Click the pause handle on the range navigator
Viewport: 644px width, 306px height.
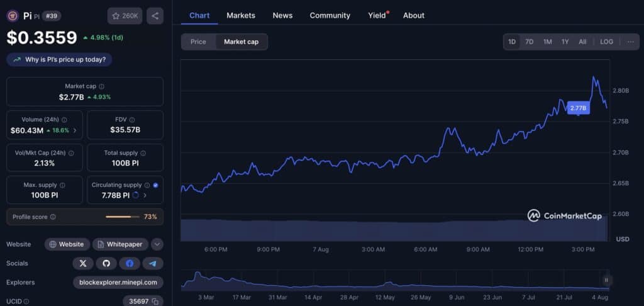[606, 280]
